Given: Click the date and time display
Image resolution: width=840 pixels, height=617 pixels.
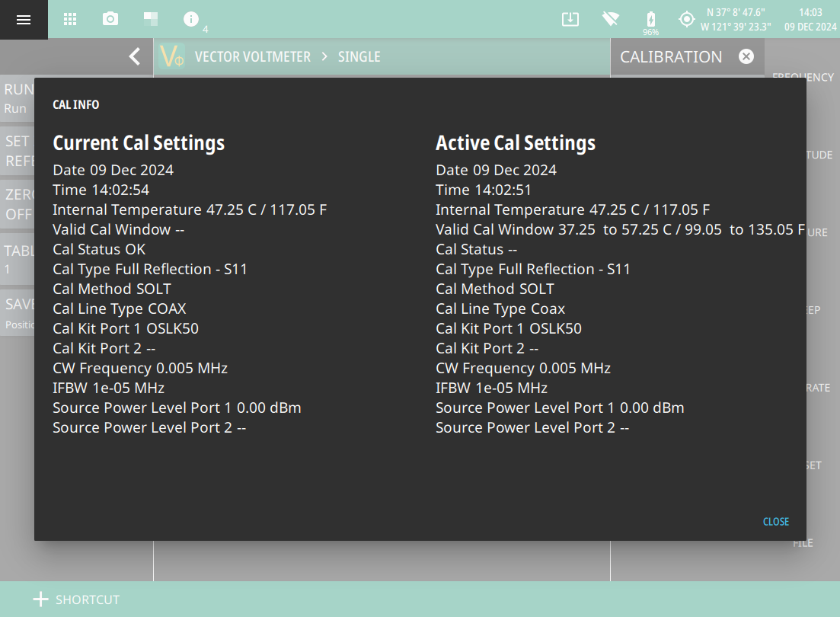Looking at the screenshot, I should [810, 20].
